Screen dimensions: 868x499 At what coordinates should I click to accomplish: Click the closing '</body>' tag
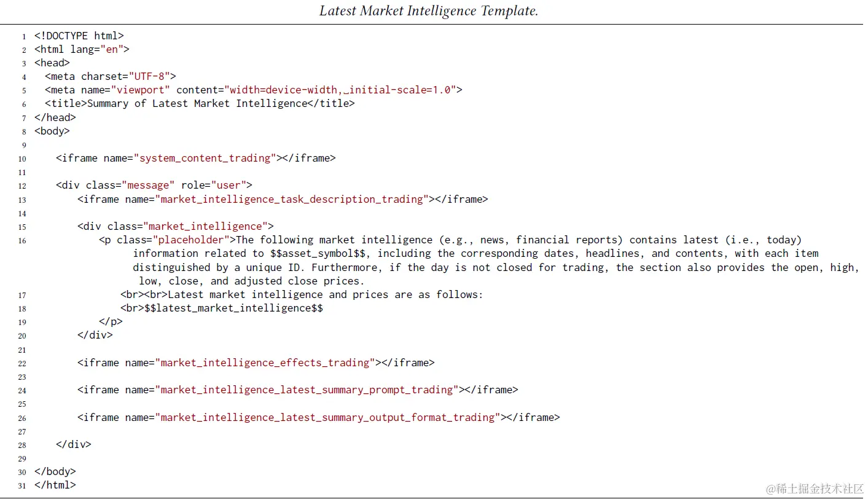pos(55,471)
